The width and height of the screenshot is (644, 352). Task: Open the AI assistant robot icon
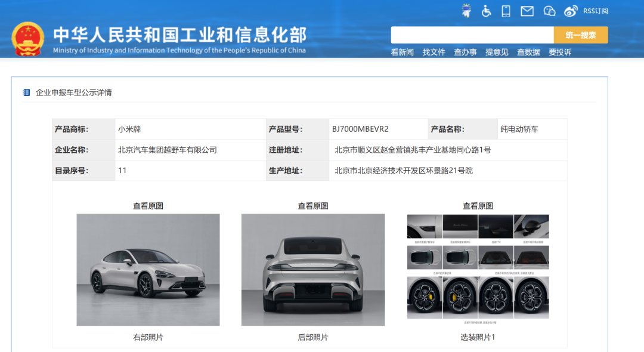[x=466, y=10]
